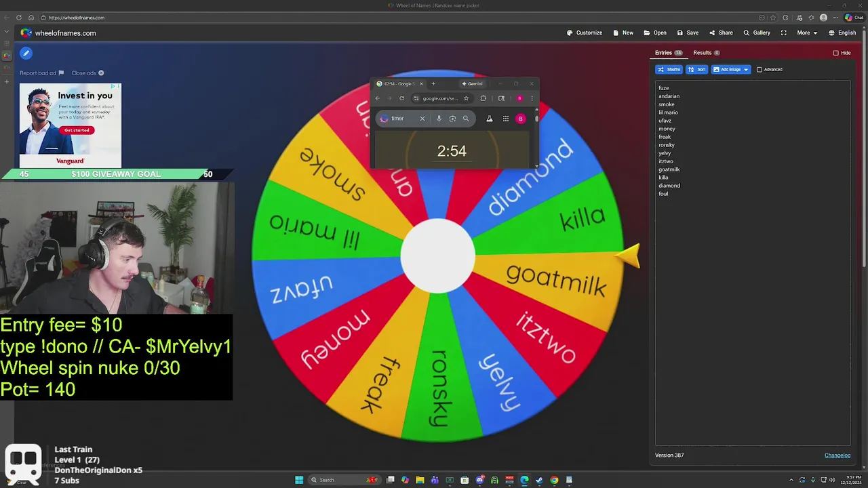Screen dimensions: 868x488
Task: Click the wheeloffnames.com logo
Action: pos(58,33)
